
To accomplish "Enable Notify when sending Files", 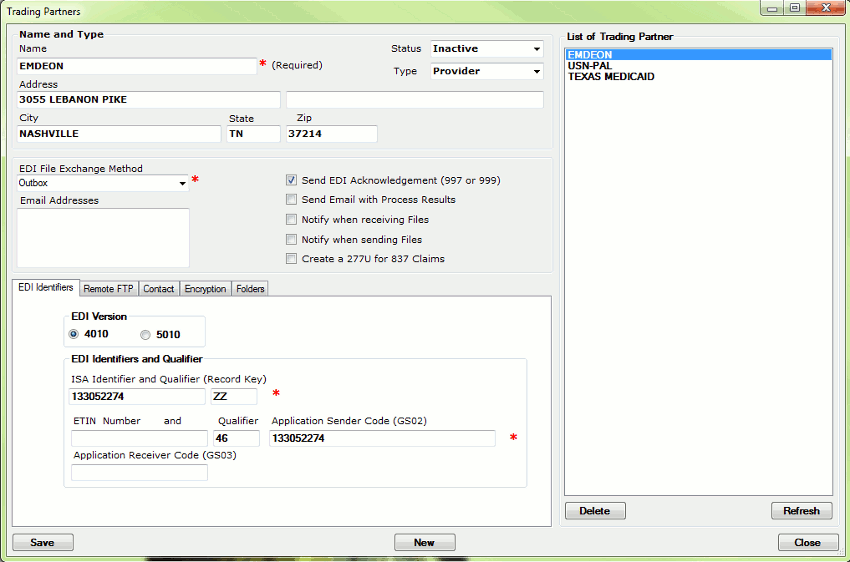I will pyautogui.click(x=292, y=240).
